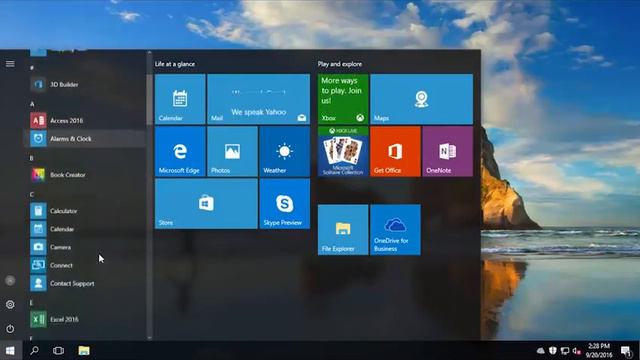The width and height of the screenshot is (640, 360).
Task: Open Calendar in the app list
Action: (x=85, y=229)
